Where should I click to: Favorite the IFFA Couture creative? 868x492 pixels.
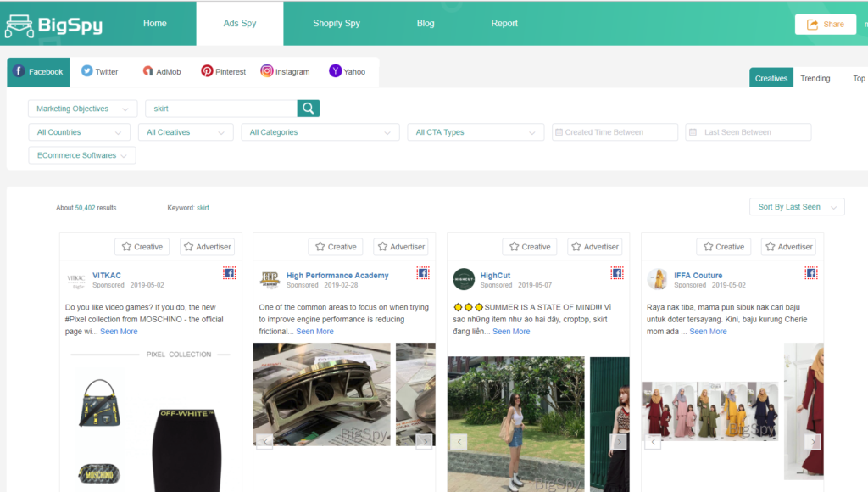[724, 247]
